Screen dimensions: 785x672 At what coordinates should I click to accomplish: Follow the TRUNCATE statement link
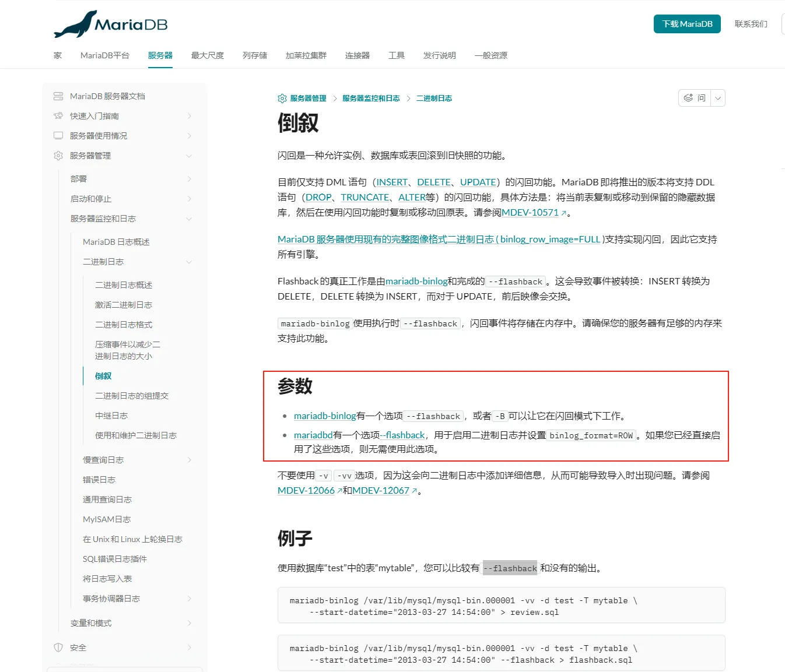tap(365, 198)
